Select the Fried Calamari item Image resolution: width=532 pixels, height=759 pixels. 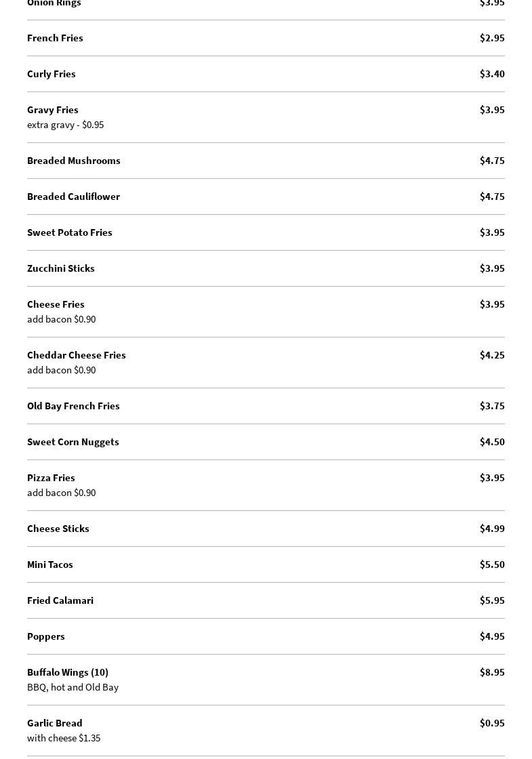coord(60,600)
